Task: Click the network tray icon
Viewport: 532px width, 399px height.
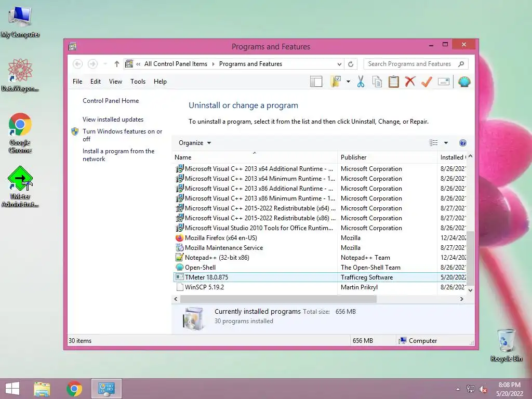Action: 471,389
